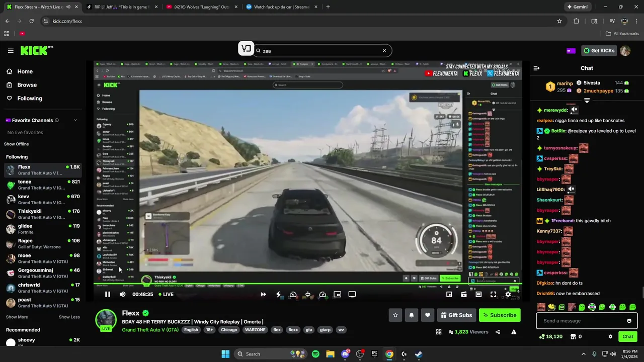Open Spotify from the Windows taskbar
Viewport: 644px width, 362px height.
315,354
